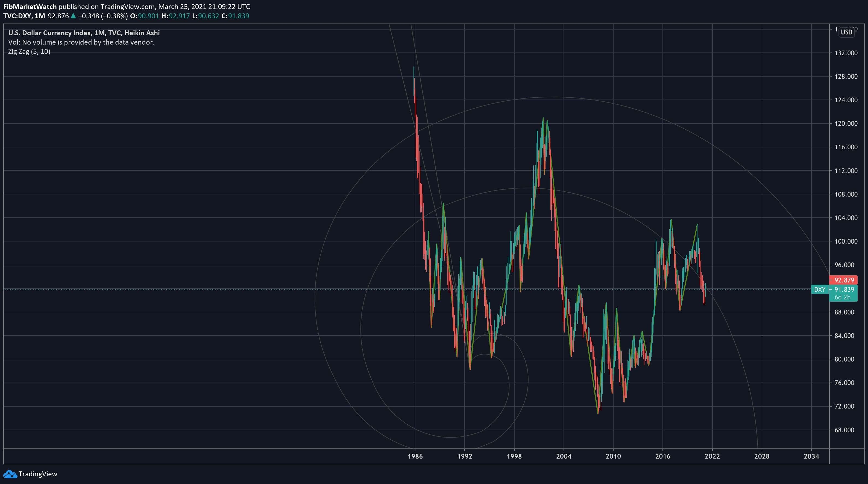
Task: Click the 2010 year label on time axis
Action: click(x=613, y=456)
